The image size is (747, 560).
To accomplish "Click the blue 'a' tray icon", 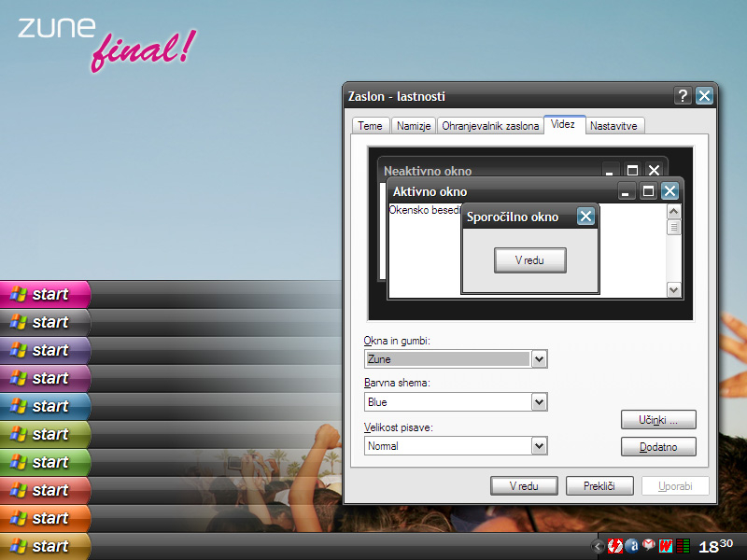I will 632,546.
